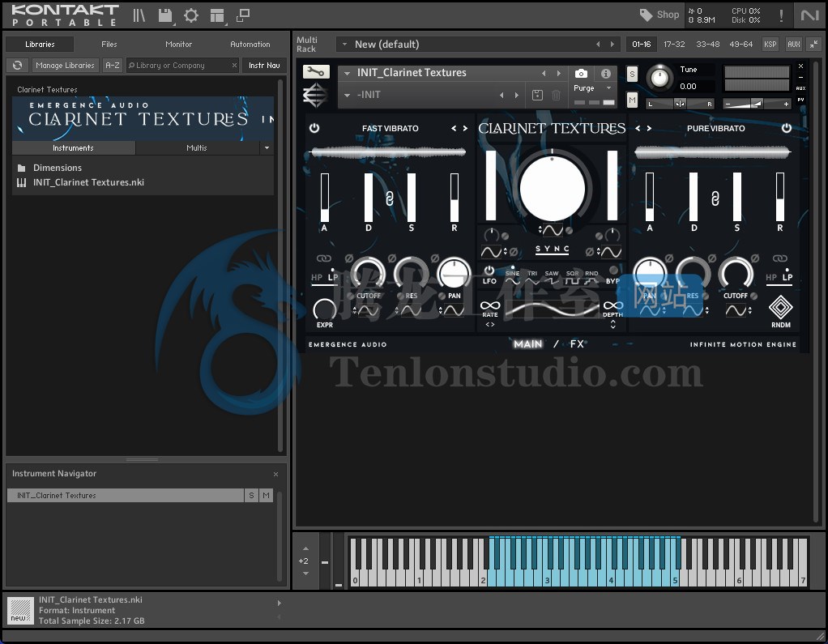This screenshot has width=828, height=644.
Task: Click the A-Z sort button
Action: [x=113, y=65]
